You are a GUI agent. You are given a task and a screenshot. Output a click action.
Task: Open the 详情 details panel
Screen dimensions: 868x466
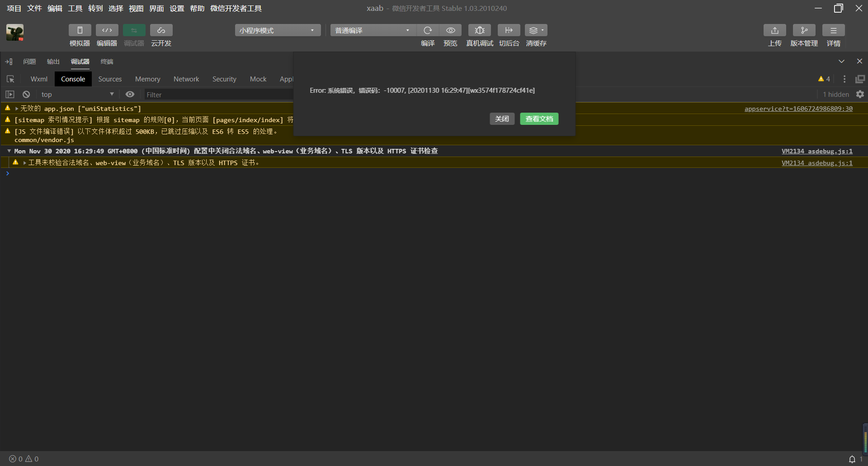point(834,30)
